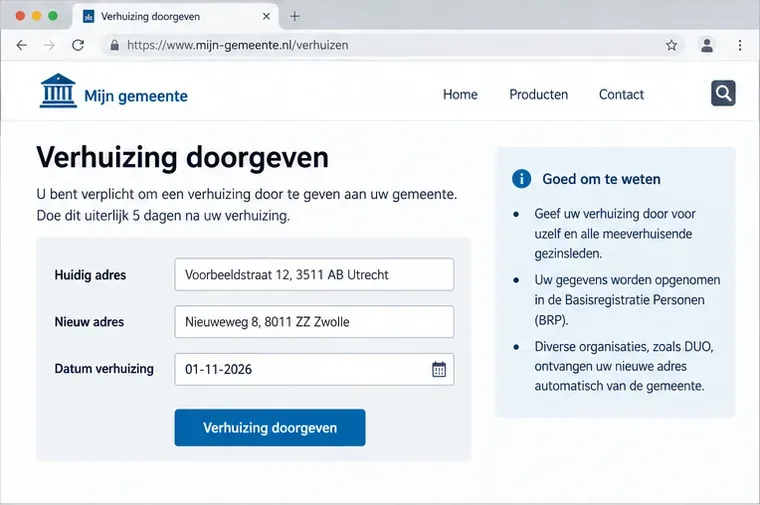Click the bullet about Basisregistratie Personen (BRP)
The height and width of the screenshot is (505, 760).
[627, 300]
